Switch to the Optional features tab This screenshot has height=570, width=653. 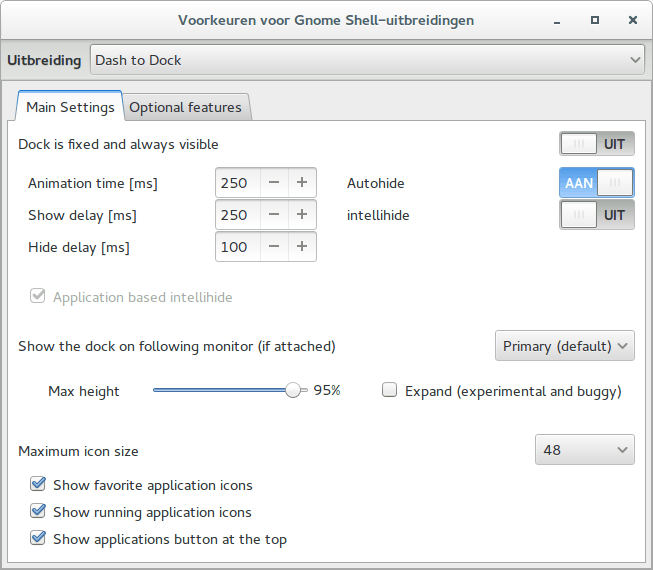[185, 107]
